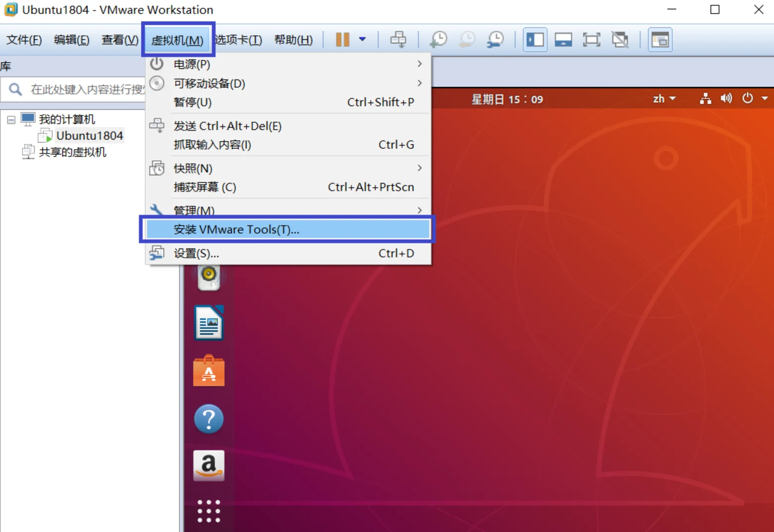Screen dimensions: 774x532
Task: Expand the 电源 submenu
Action: [191, 64]
